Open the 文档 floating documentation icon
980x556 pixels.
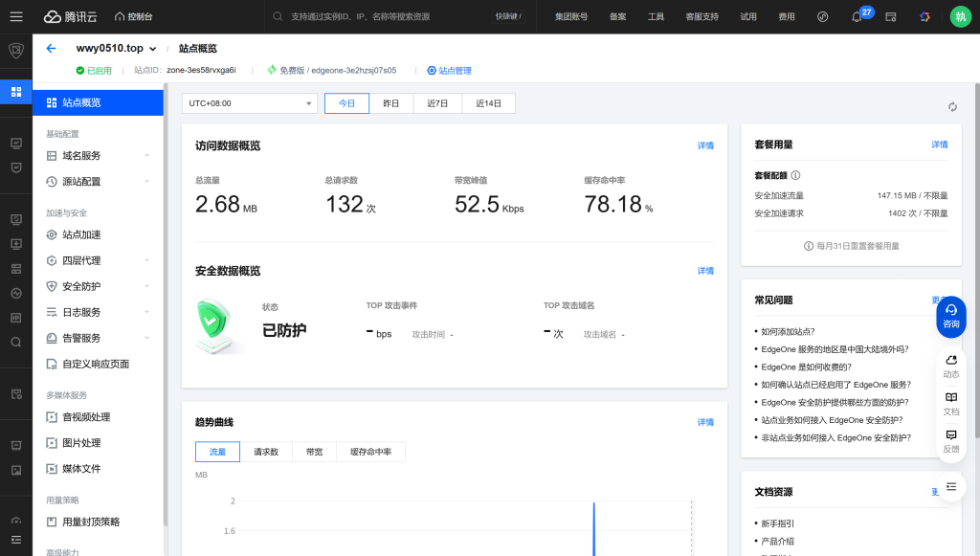click(950, 403)
